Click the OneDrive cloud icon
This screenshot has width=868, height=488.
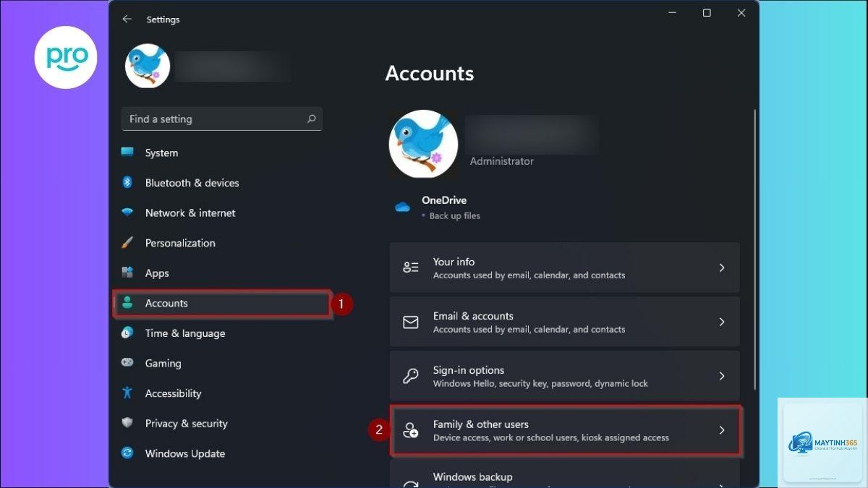(x=403, y=207)
